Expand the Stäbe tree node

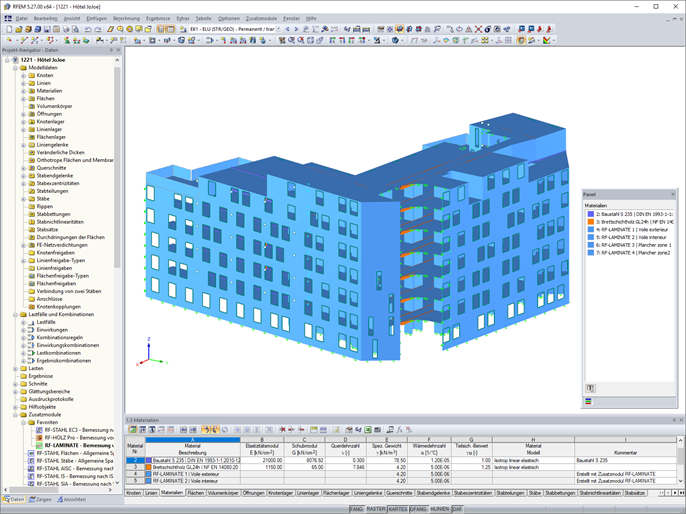pos(24,199)
